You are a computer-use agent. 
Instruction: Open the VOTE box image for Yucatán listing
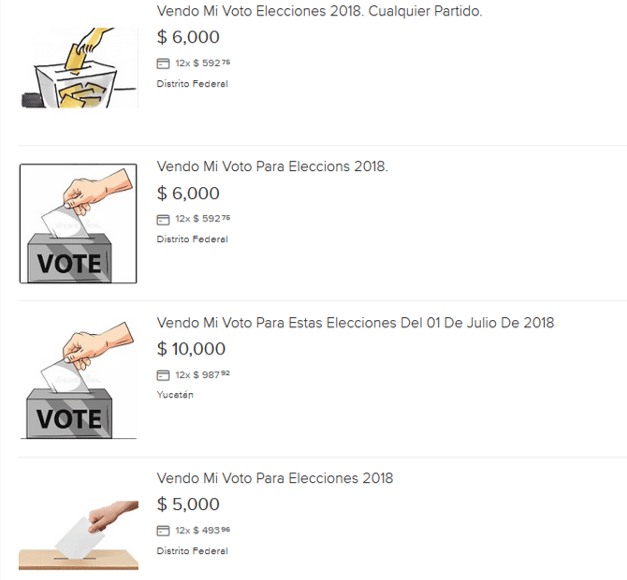pyautogui.click(x=78, y=378)
